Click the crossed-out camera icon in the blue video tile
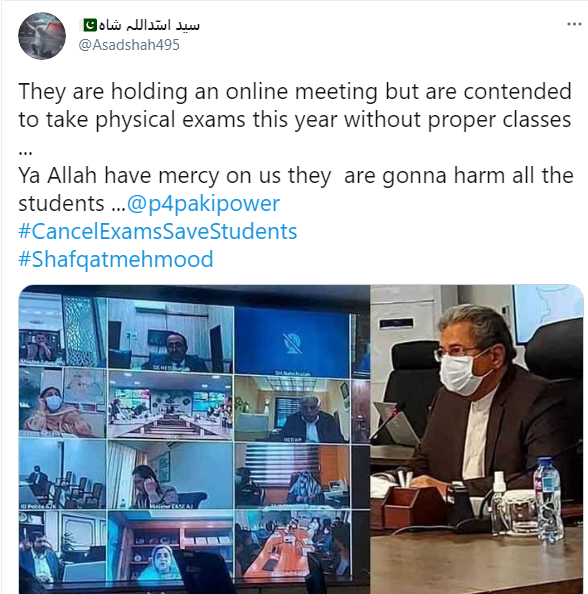The image size is (588, 594). point(292,343)
